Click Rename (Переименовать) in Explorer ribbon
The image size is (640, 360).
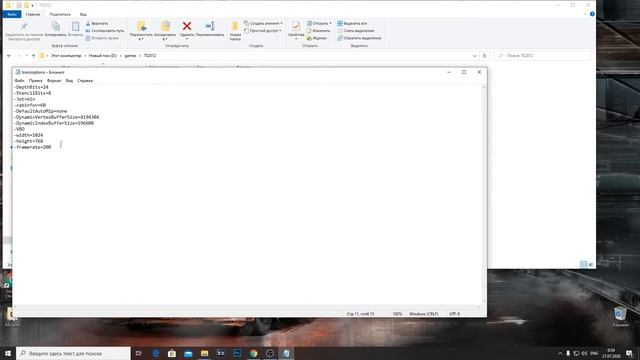210,29
